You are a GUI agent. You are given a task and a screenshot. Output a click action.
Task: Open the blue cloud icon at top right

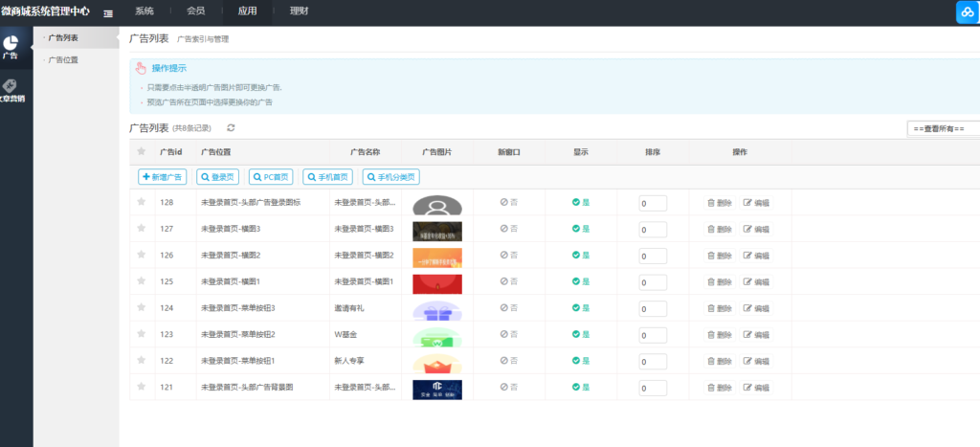coord(968,12)
